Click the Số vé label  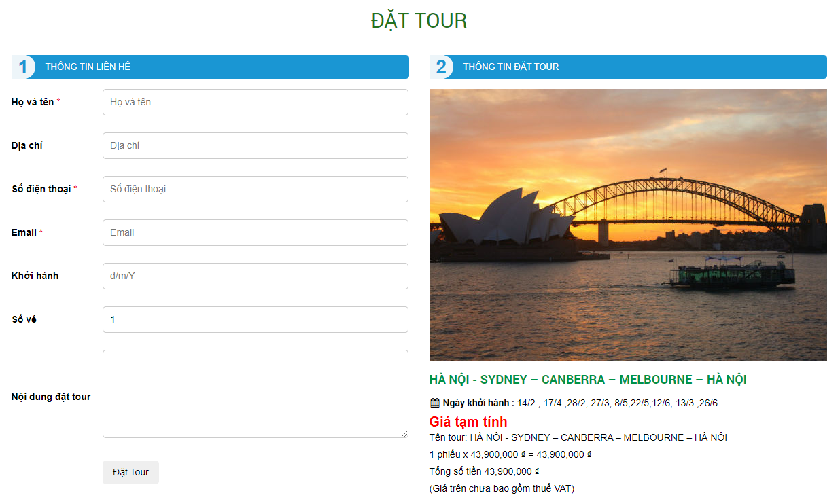pos(24,319)
